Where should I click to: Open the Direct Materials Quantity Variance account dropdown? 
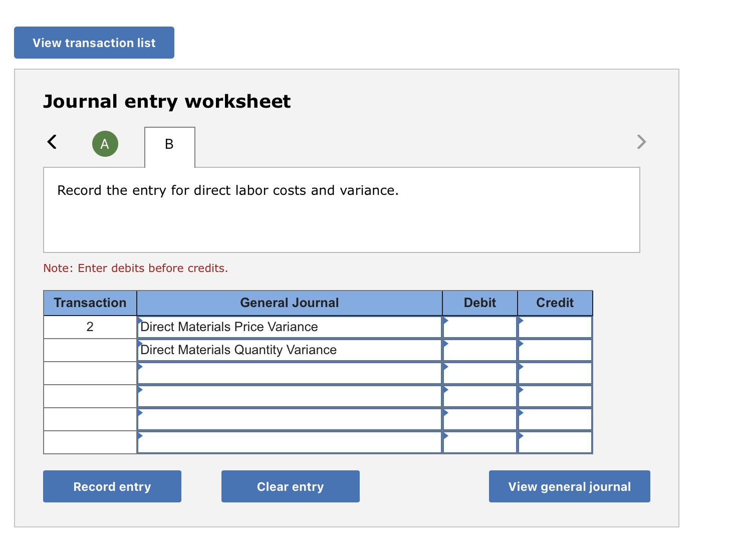[290, 350]
